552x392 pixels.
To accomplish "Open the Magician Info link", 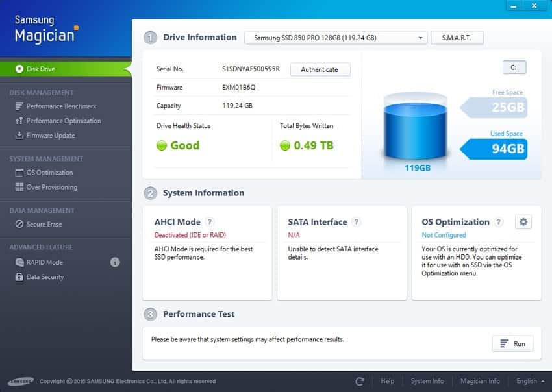I will (480, 381).
